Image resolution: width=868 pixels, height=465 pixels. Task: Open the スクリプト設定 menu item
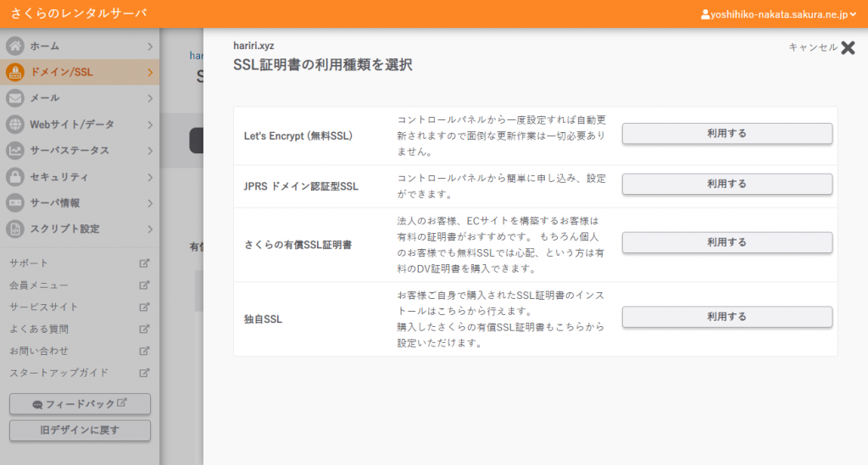click(x=80, y=229)
